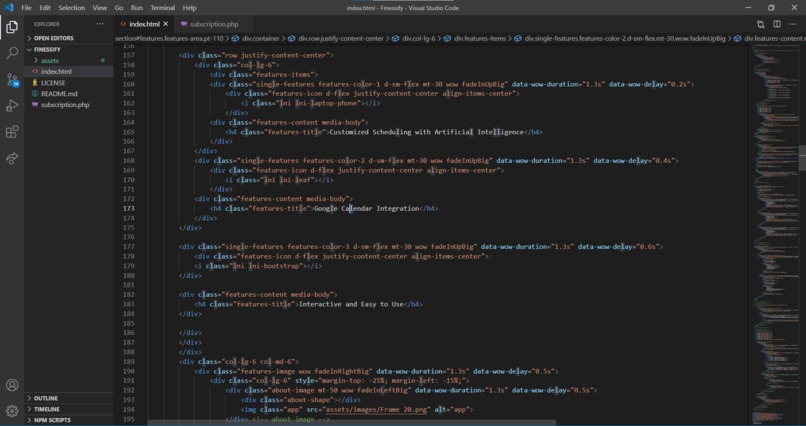The image size is (806, 426).
Task: Click the compare changes icon in editor toolbar
Action: pos(760,24)
